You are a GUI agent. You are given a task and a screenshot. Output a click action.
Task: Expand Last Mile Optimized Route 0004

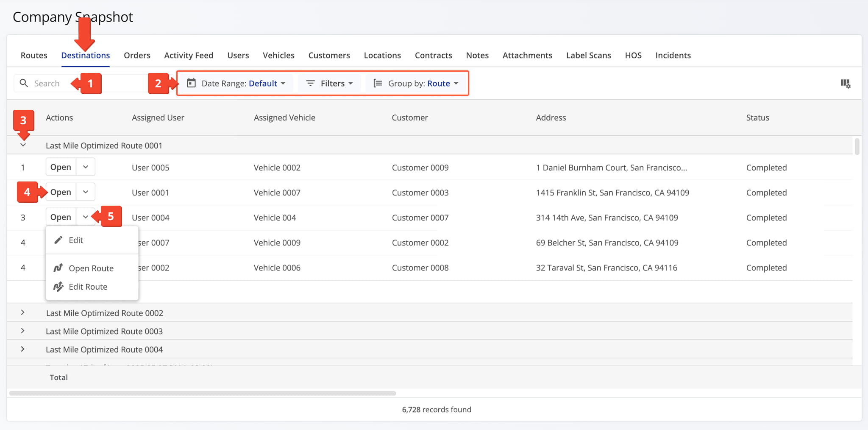click(23, 349)
